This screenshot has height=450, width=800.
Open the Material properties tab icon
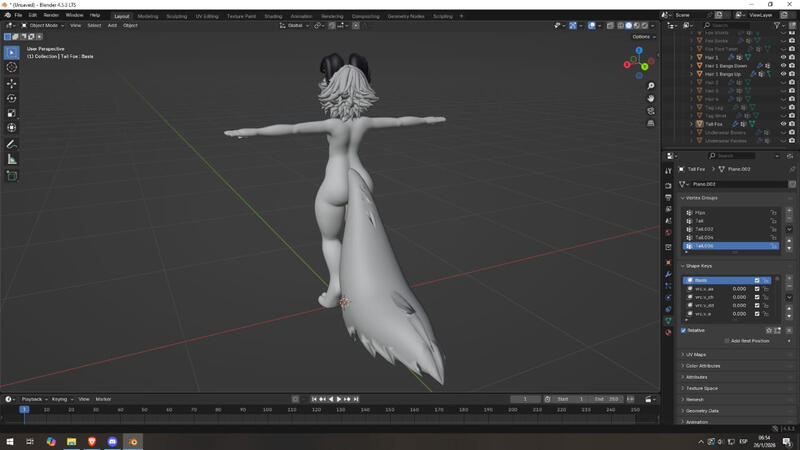pos(668,332)
